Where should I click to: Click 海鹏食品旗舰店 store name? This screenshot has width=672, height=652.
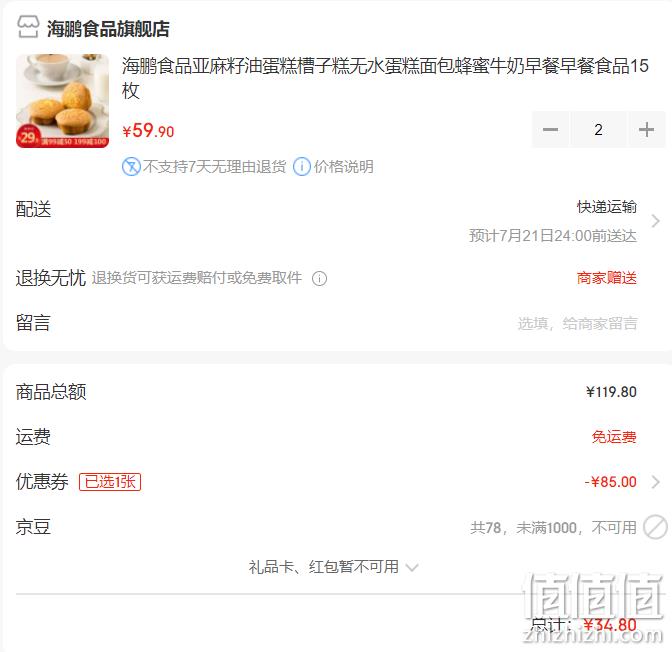pyautogui.click(x=108, y=29)
